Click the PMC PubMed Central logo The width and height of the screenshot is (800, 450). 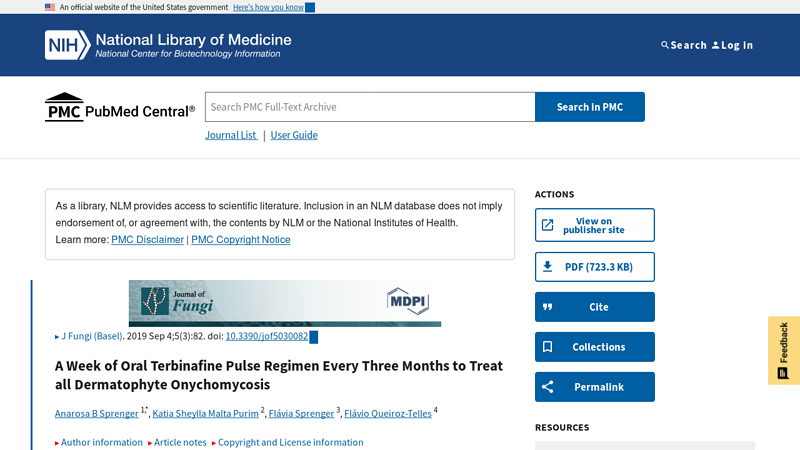click(x=120, y=108)
